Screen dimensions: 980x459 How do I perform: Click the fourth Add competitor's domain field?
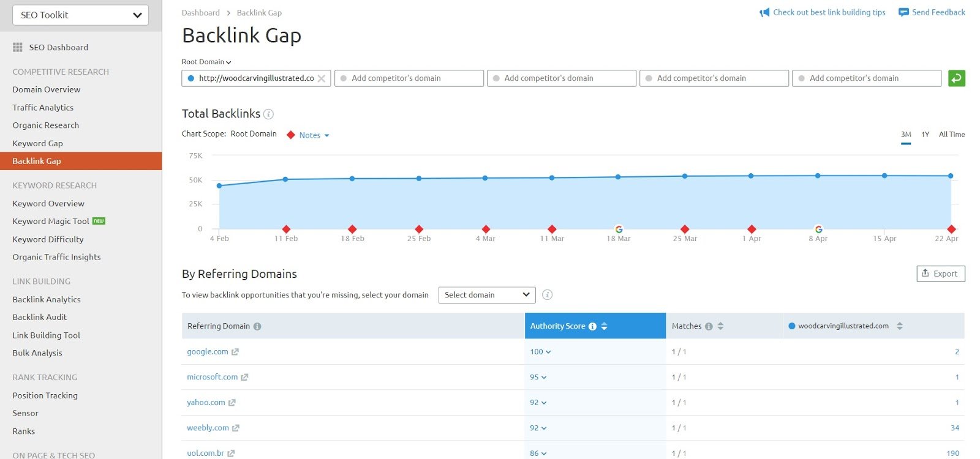[x=867, y=78]
